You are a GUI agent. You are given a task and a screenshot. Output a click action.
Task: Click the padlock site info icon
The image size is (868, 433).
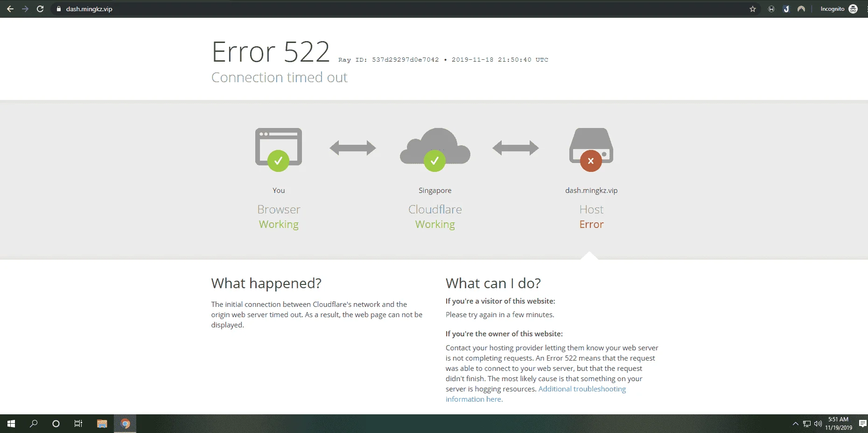pos(58,9)
